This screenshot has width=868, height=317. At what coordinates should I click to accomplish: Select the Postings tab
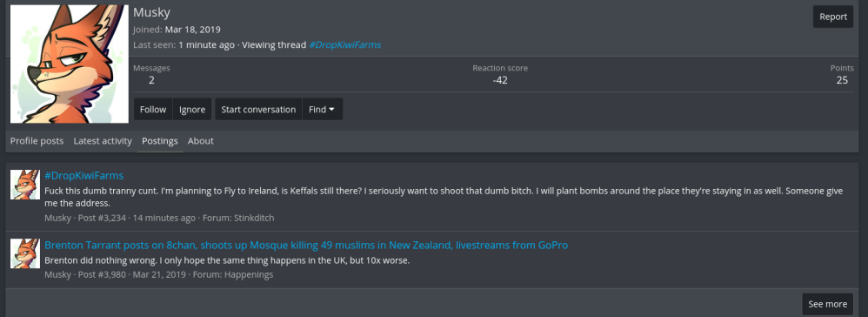[159, 141]
